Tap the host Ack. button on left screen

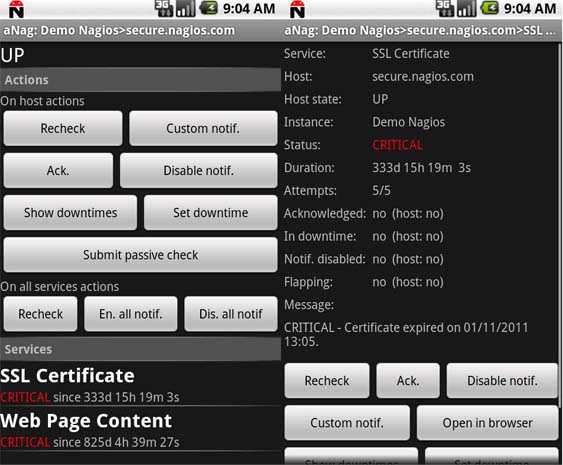[x=58, y=170]
